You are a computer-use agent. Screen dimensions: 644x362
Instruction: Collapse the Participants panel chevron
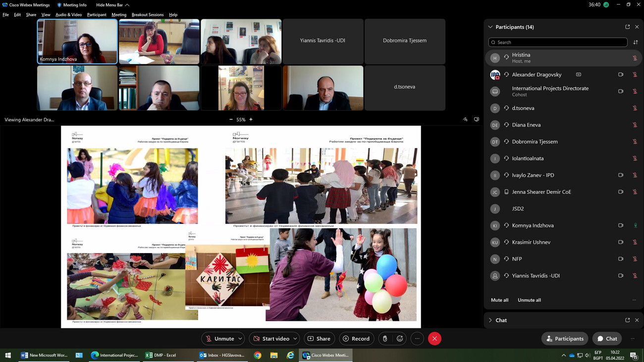point(490,27)
